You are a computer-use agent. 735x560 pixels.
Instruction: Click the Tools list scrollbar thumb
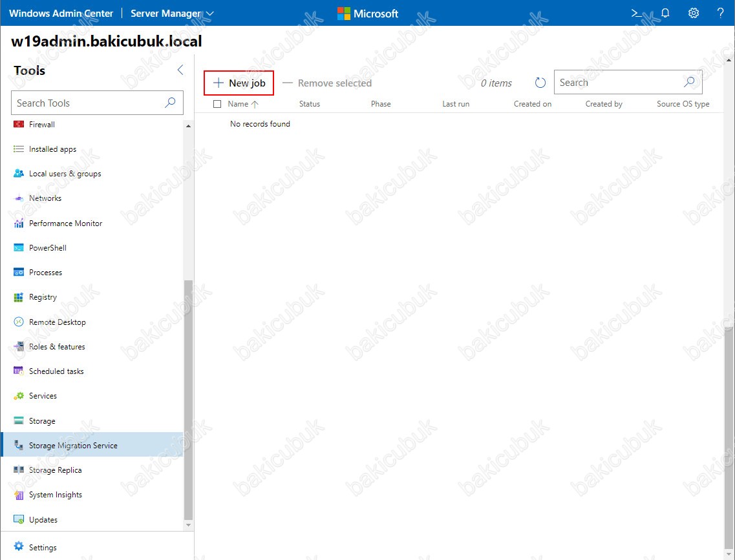click(x=189, y=400)
